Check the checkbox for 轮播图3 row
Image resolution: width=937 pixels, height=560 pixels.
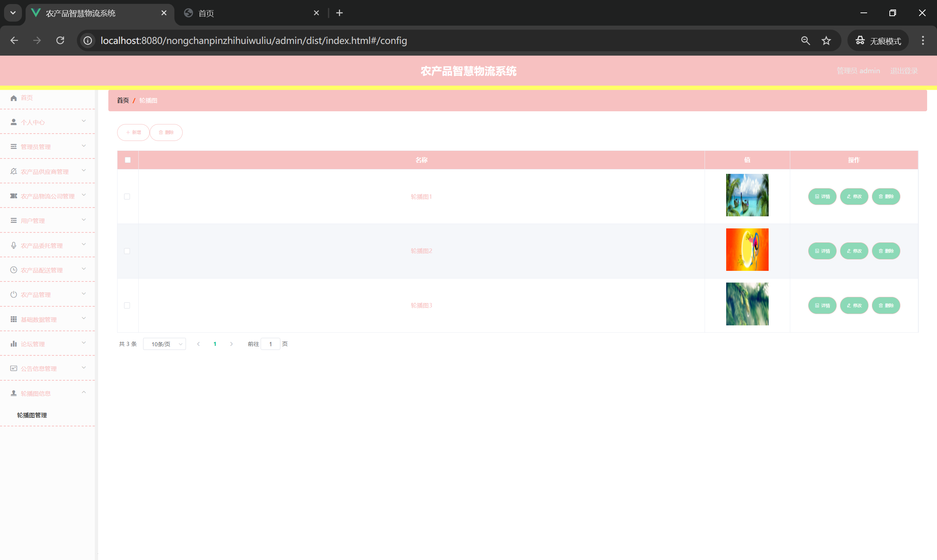tap(127, 305)
